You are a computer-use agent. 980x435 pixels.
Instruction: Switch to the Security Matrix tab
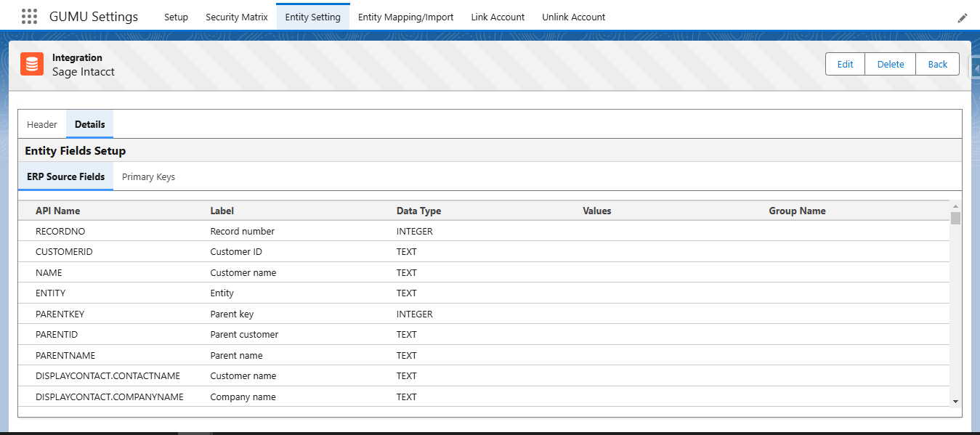pyautogui.click(x=237, y=17)
